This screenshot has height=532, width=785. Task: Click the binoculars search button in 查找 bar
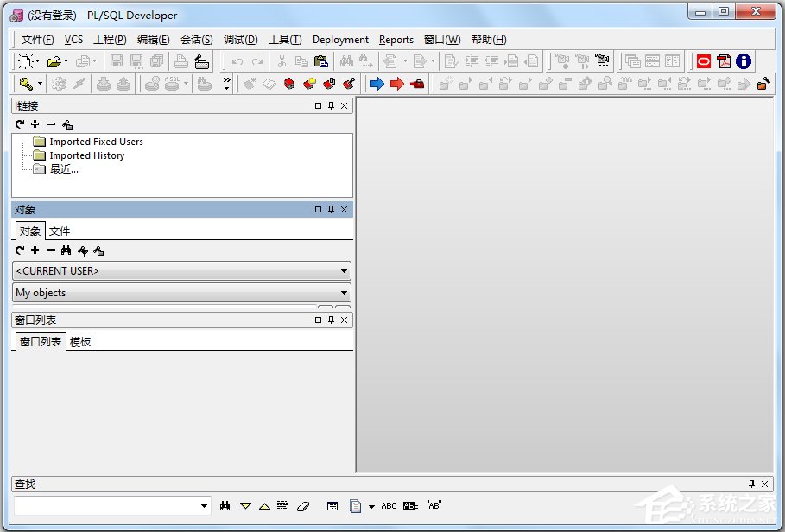225,505
